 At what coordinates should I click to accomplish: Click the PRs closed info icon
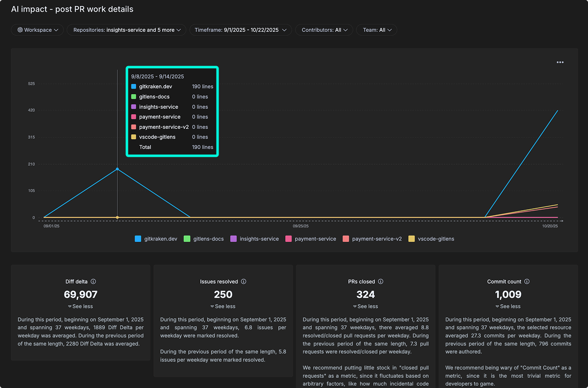point(381,281)
